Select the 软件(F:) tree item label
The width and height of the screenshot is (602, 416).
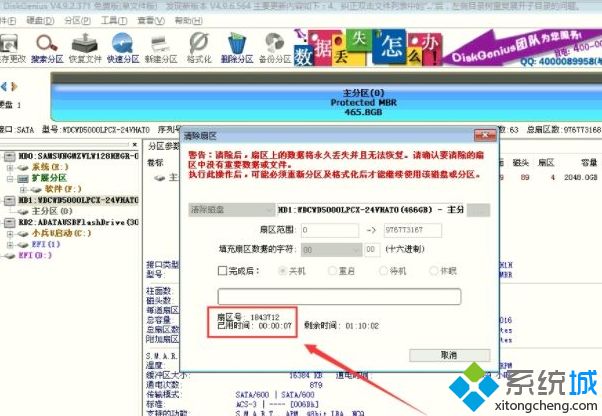point(63,189)
